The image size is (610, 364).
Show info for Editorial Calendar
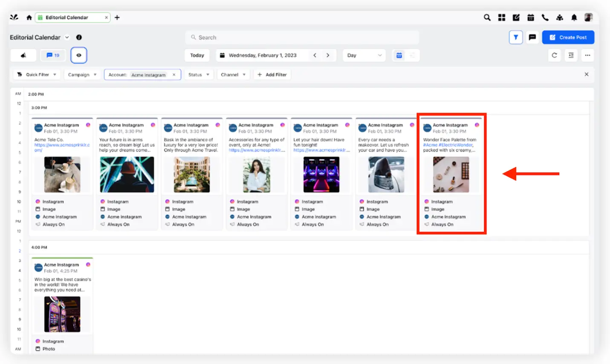(79, 37)
